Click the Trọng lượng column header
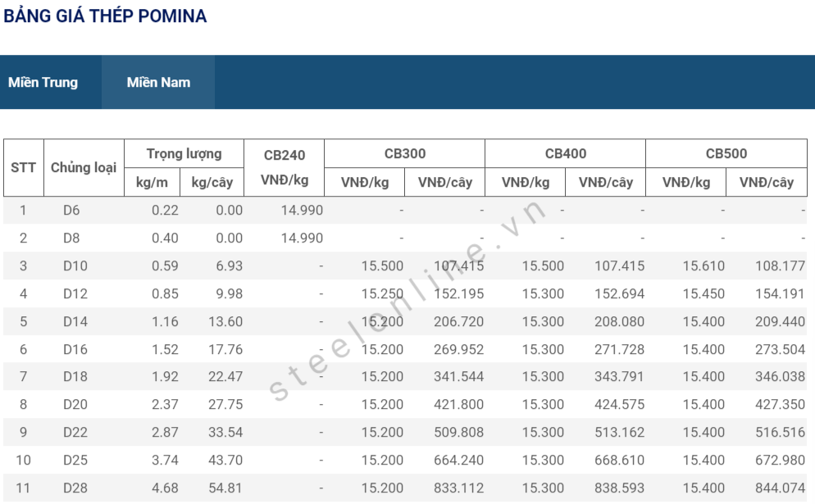Image resolution: width=815 pixels, height=504 pixels. [184, 154]
